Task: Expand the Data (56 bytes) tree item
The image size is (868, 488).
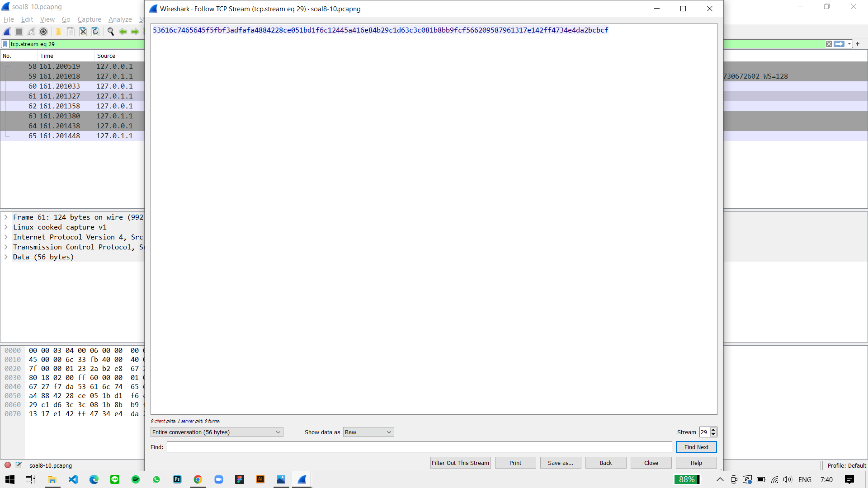Action: (6, 257)
